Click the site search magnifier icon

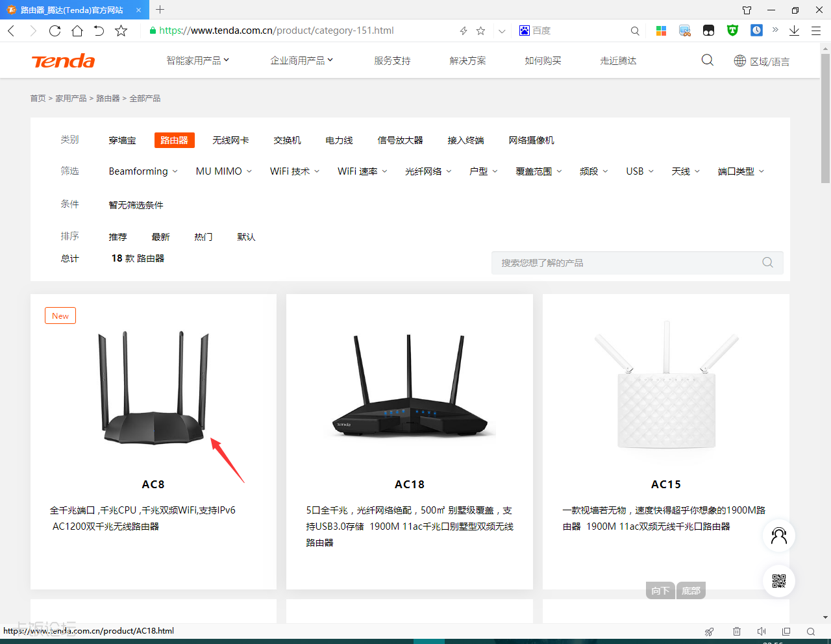(x=708, y=60)
